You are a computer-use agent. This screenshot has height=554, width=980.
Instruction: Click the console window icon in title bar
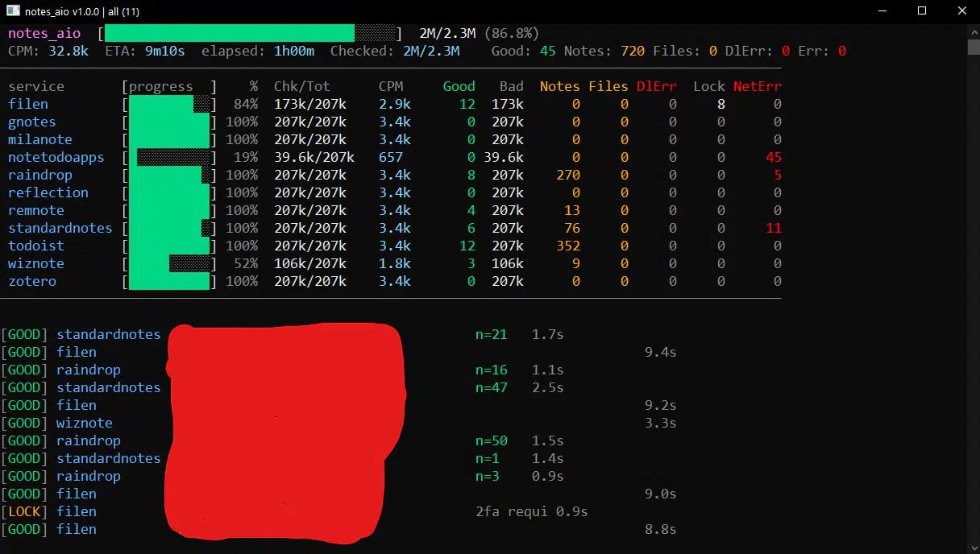point(13,10)
